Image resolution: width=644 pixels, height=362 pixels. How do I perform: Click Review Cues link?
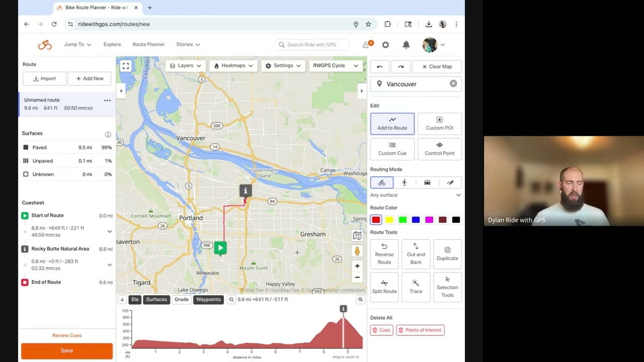[x=67, y=335]
